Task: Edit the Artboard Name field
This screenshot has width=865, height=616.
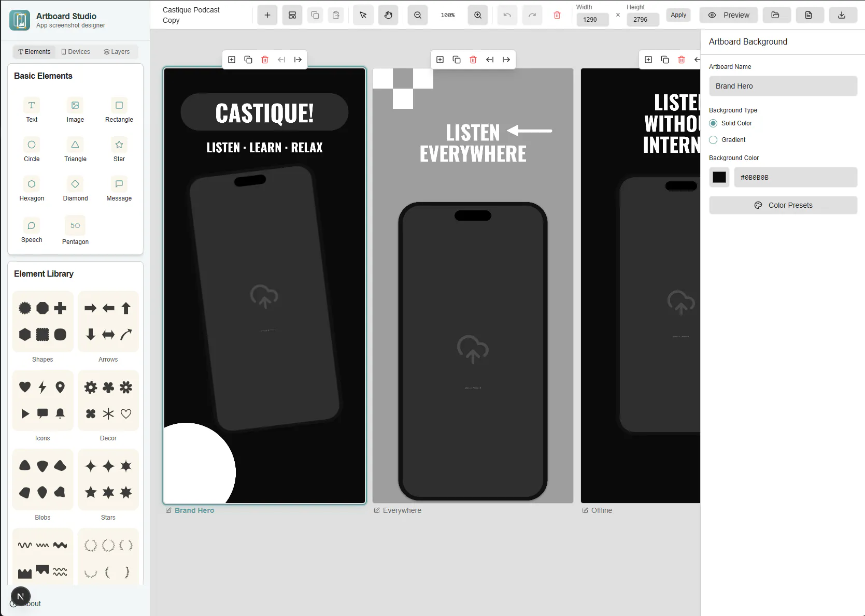Action: [783, 86]
